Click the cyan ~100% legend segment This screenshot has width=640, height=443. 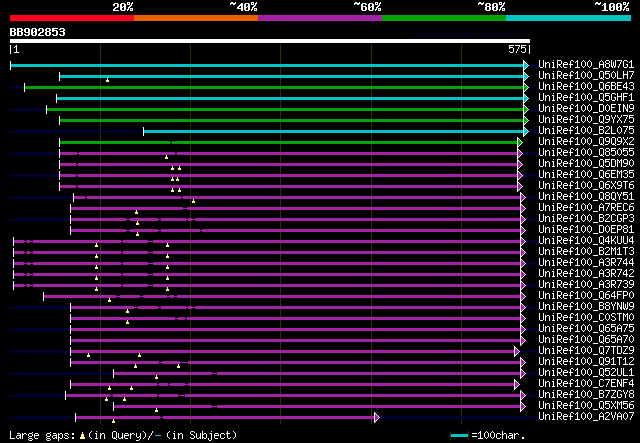[569, 18]
